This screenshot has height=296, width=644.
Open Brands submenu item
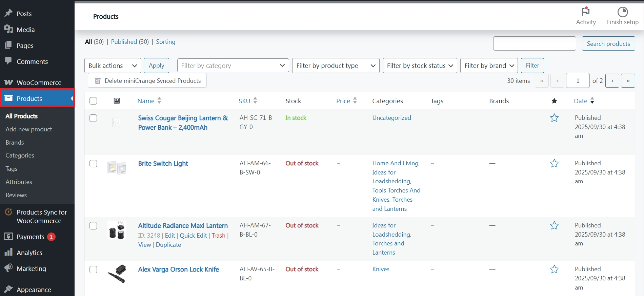click(15, 143)
